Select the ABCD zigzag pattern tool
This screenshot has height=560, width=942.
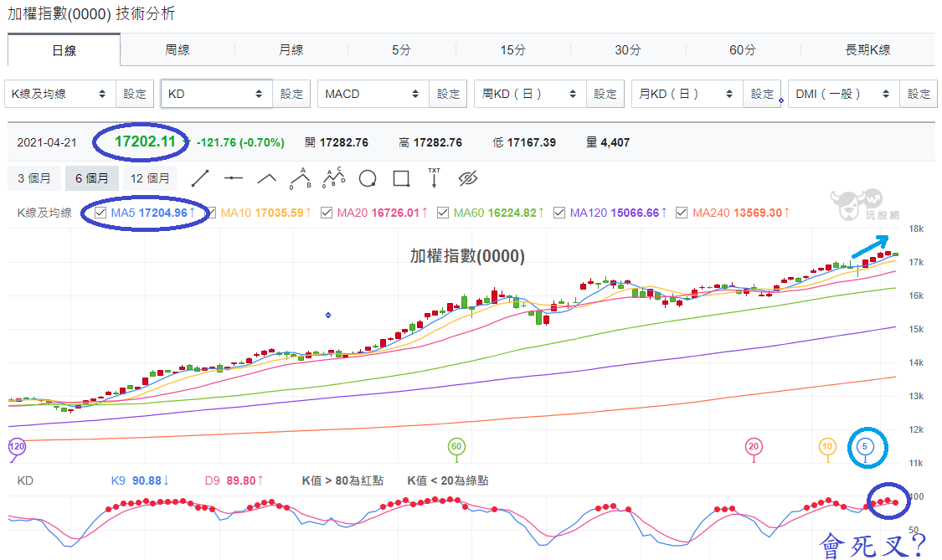click(x=334, y=177)
